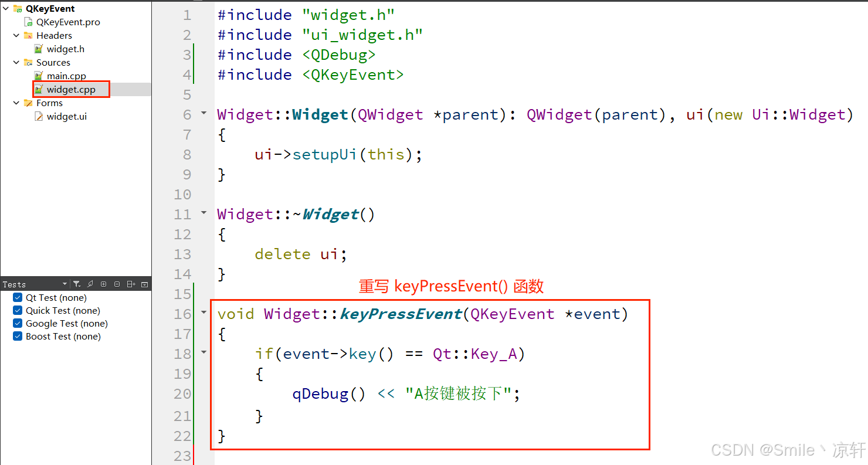868x465 pixels.
Task: Select widget.cpp in Sources
Action: pos(71,90)
